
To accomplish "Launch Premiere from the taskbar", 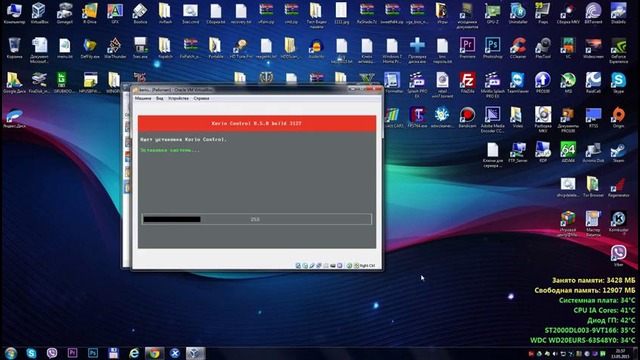I will point(72,353).
